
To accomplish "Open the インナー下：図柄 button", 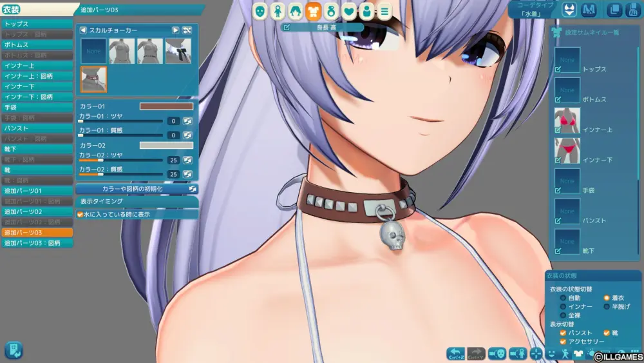I will tap(37, 97).
